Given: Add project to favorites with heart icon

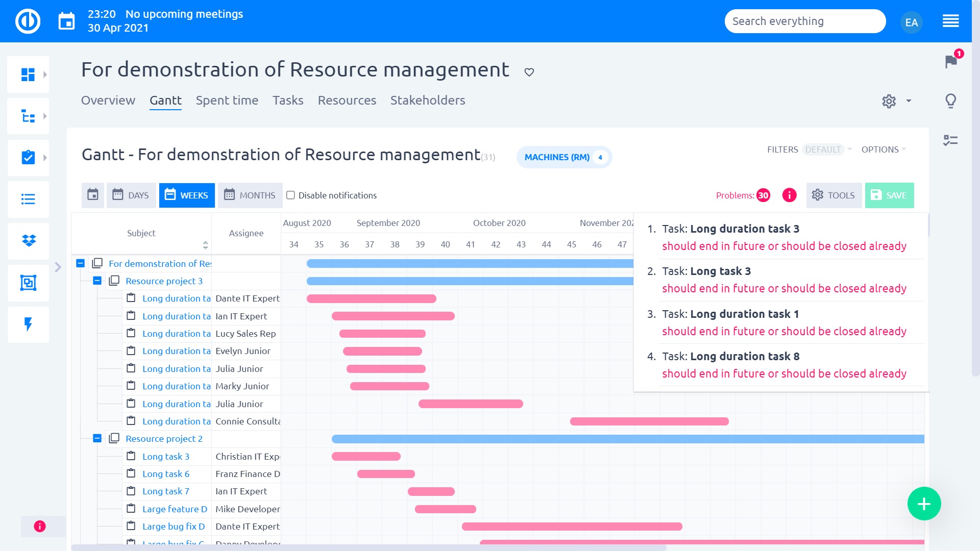Looking at the screenshot, I should [x=529, y=72].
